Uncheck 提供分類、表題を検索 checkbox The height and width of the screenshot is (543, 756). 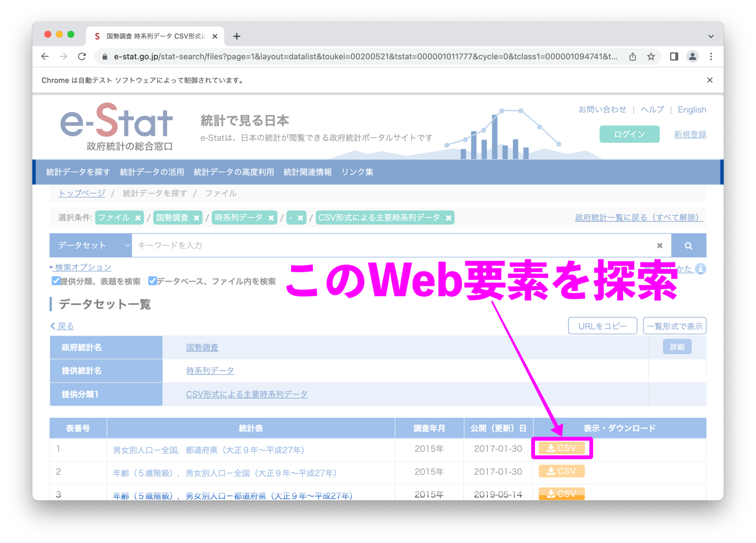(56, 281)
